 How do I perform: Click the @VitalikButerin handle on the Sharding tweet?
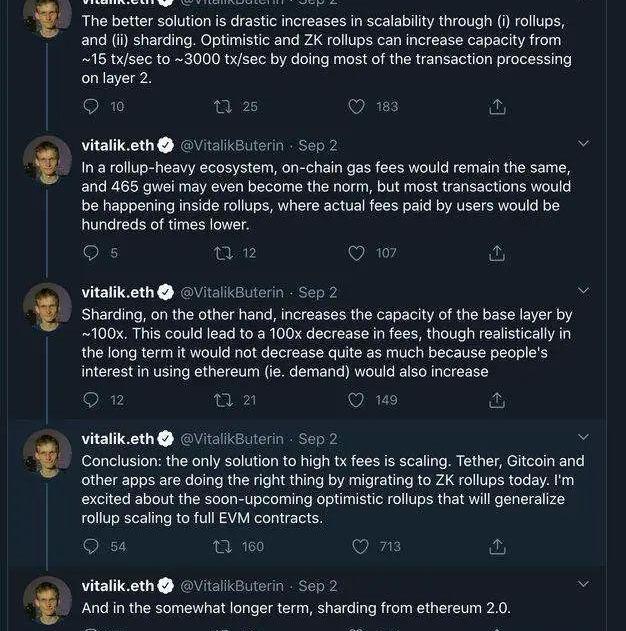(x=232, y=292)
